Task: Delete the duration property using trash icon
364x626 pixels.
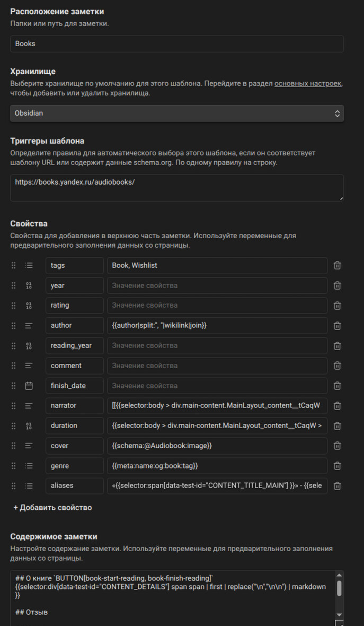Action: click(x=337, y=426)
